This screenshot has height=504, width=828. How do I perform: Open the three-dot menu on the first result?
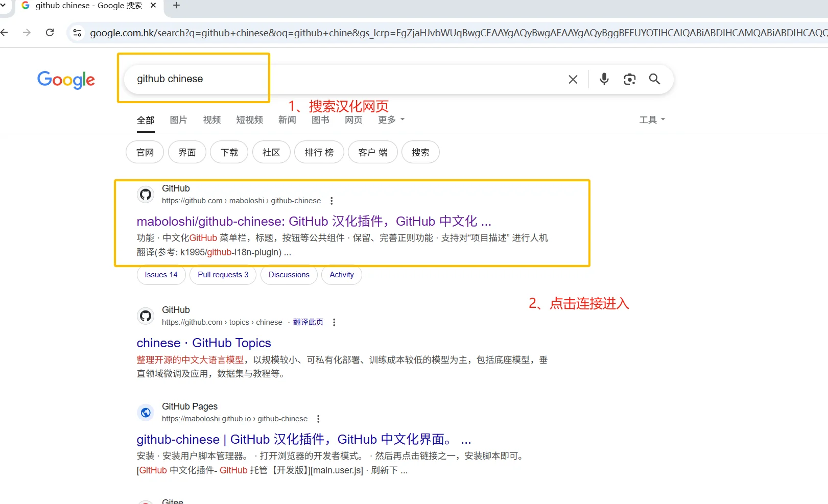(x=332, y=201)
